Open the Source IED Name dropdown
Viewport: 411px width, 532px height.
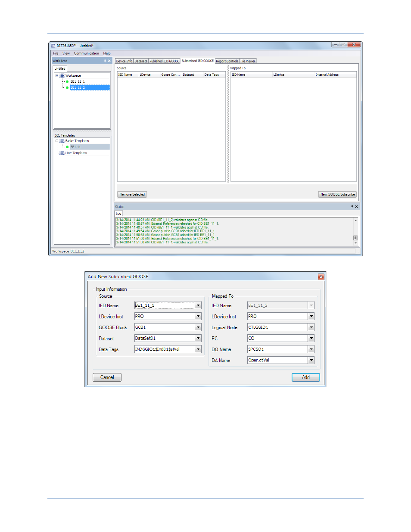tap(198, 305)
